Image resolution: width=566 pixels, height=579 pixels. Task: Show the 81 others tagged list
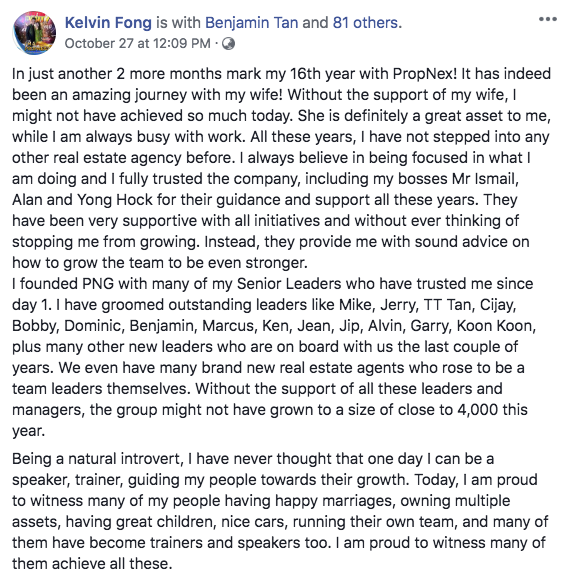367,23
